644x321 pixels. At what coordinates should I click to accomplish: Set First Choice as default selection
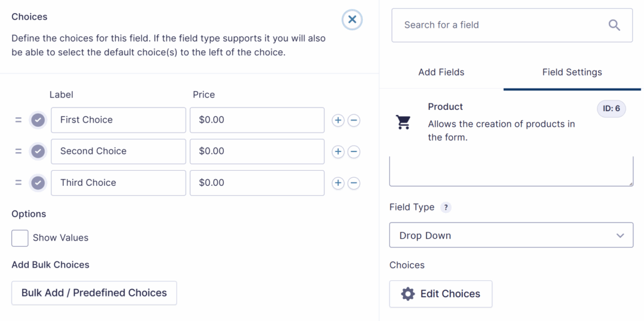(x=38, y=120)
